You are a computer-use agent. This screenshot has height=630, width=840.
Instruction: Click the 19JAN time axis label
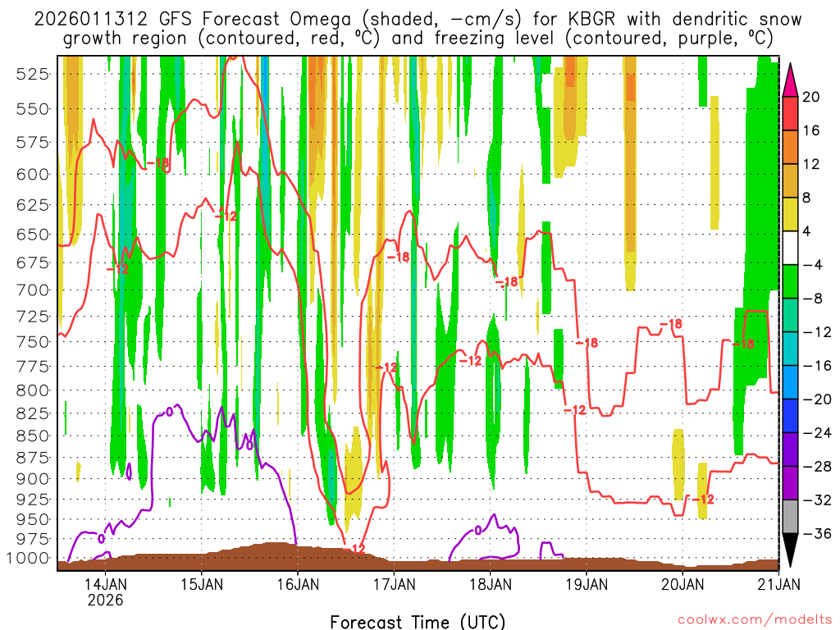pyautogui.click(x=587, y=583)
